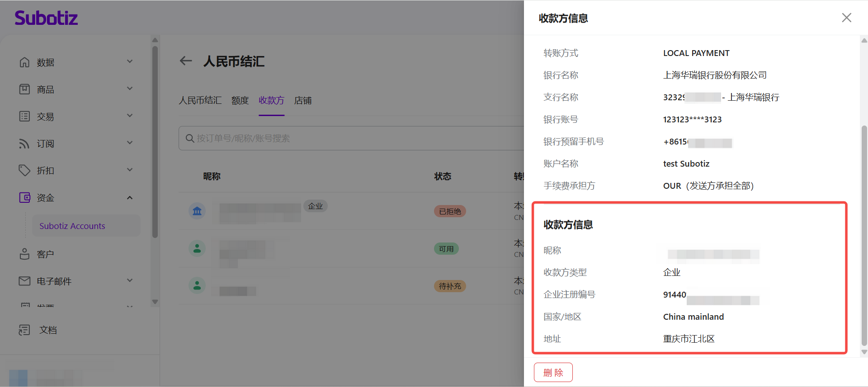The width and height of the screenshot is (868, 387).
Task: Click the 企业 tag in first row
Action: tap(315, 206)
